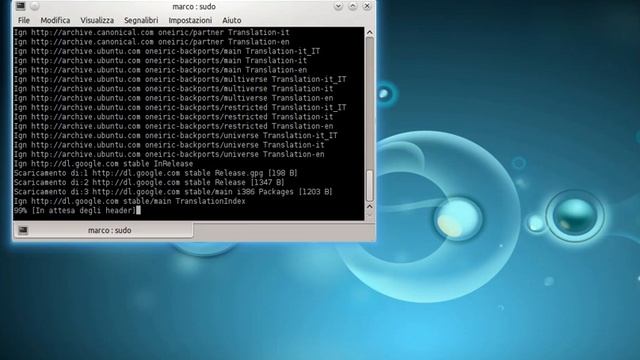Click the 'oneiric/partner Translation-en' line
The width and height of the screenshot is (640, 360).
tap(151, 42)
